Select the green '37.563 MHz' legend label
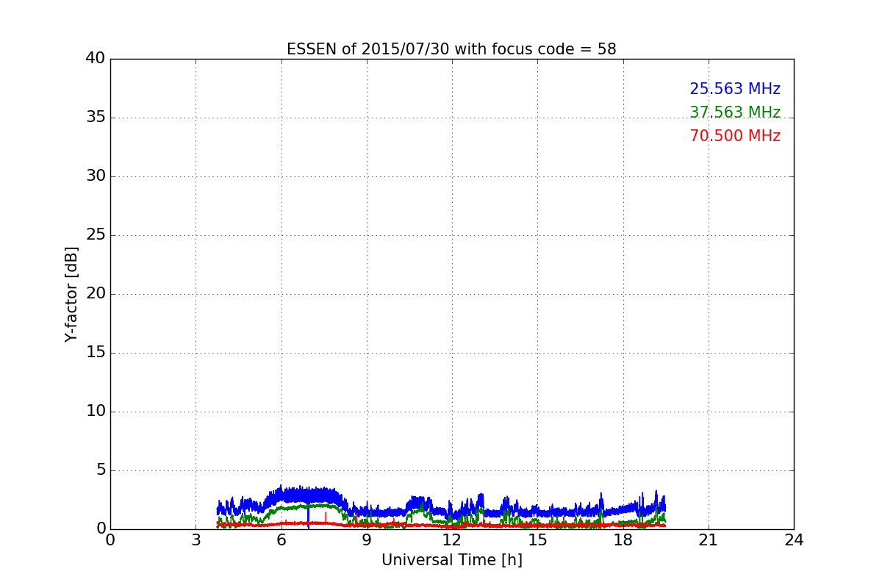 click(735, 112)
